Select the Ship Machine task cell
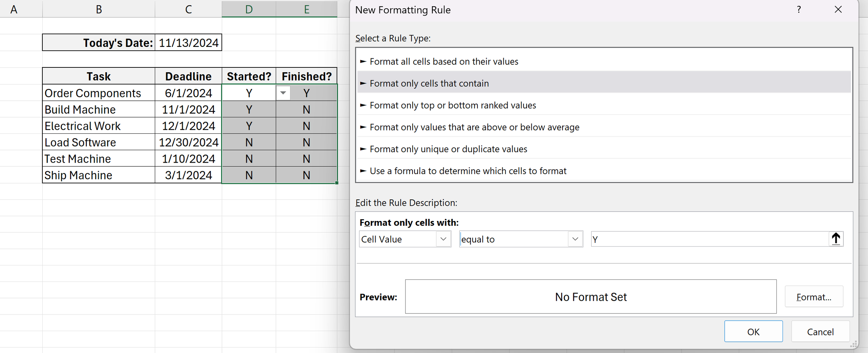Screen dimensions: 868x353 [78, 175]
